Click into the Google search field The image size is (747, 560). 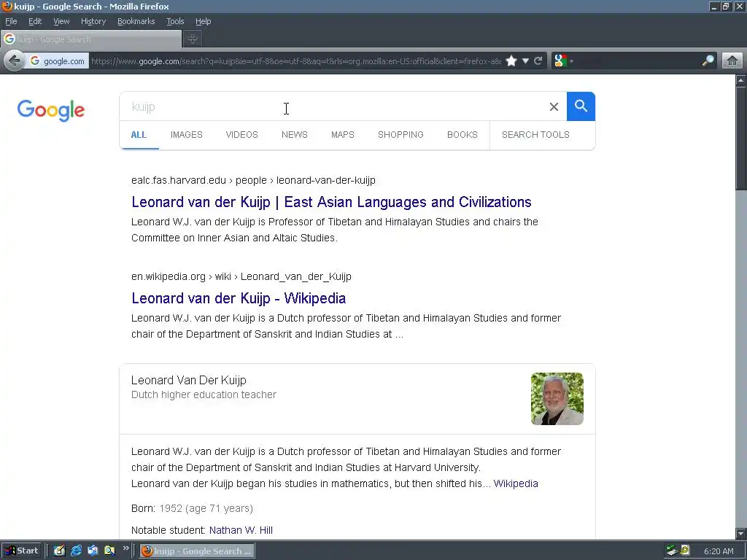click(x=333, y=106)
